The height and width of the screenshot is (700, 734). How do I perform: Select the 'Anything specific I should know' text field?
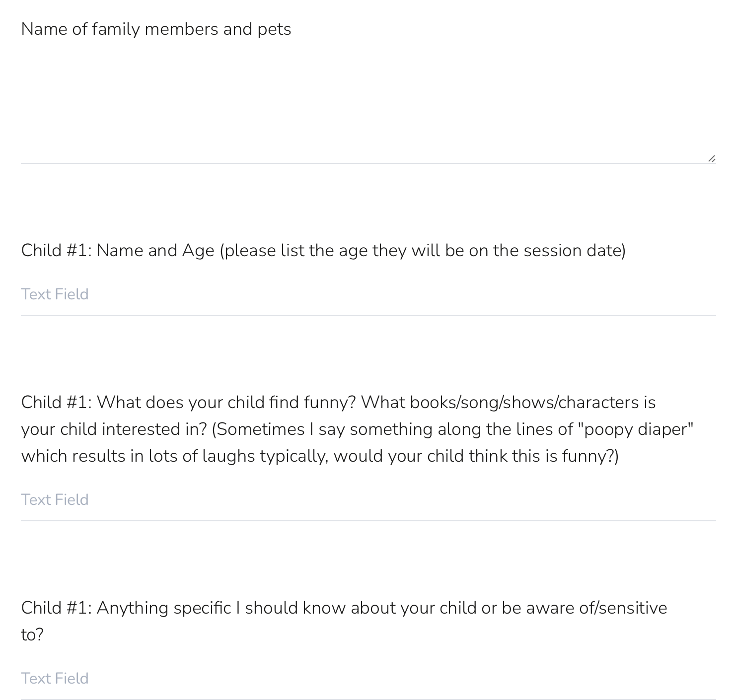click(368, 679)
